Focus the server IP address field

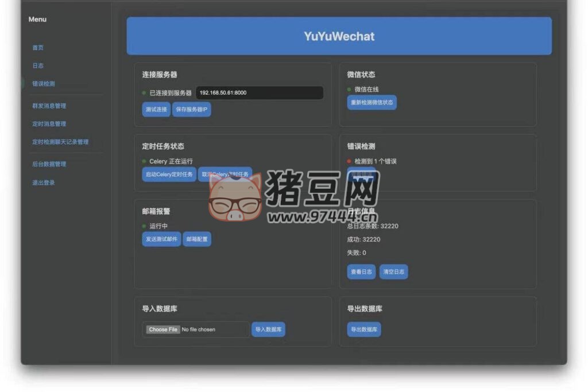point(260,92)
